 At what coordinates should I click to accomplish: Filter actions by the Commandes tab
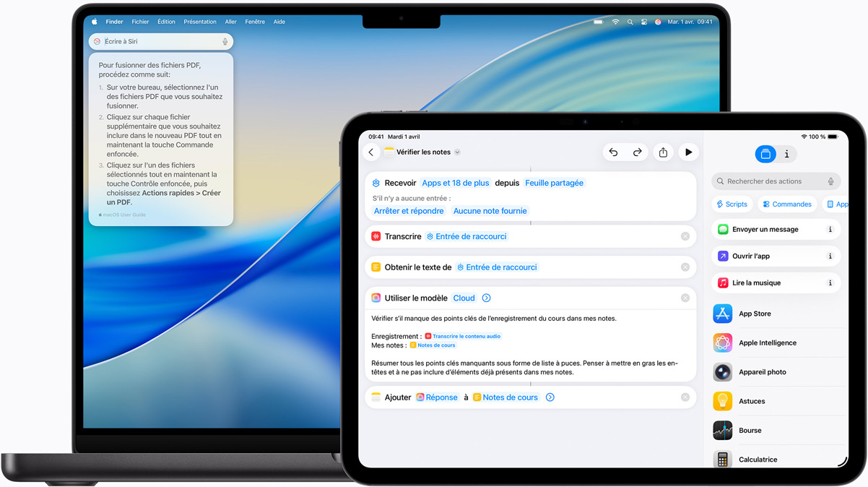click(786, 204)
